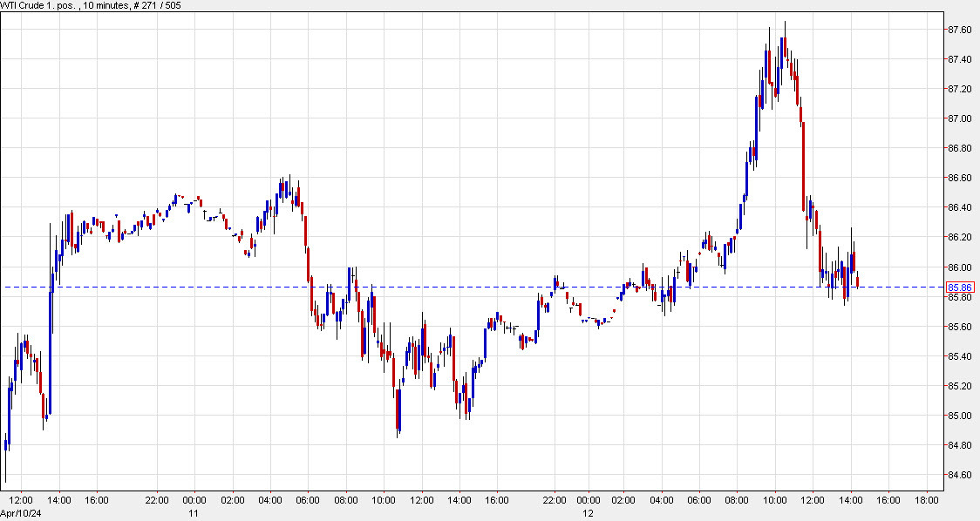Click the 18:00 time axis label
980x521 pixels.
(926, 499)
